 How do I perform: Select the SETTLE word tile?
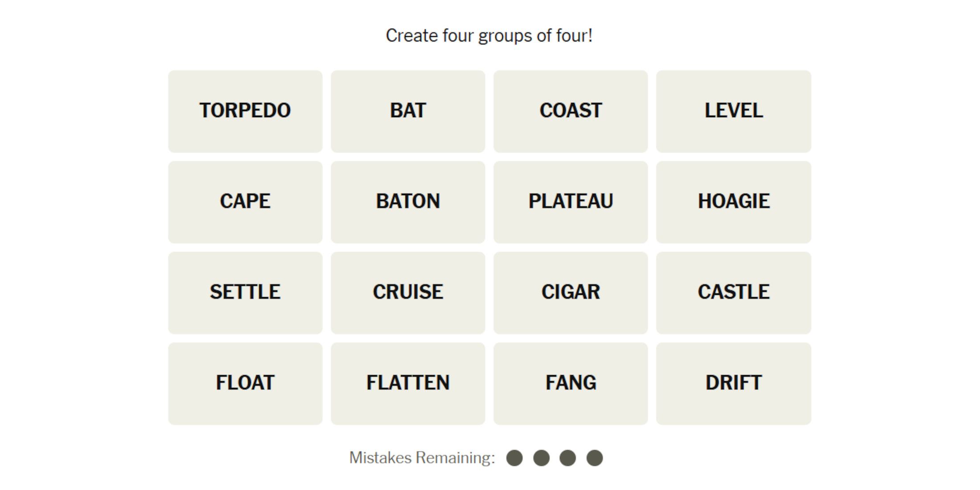245,293
